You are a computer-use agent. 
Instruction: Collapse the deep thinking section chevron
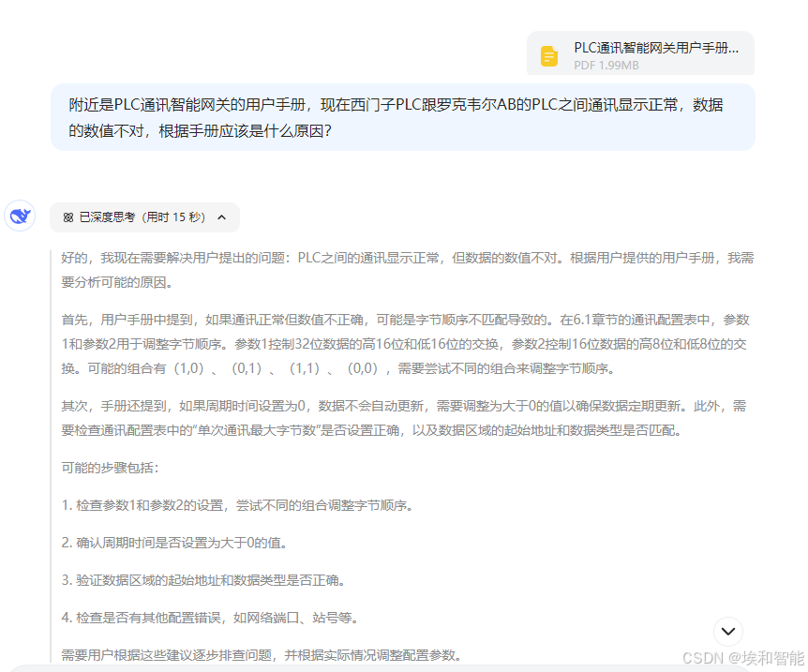tap(221, 217)
